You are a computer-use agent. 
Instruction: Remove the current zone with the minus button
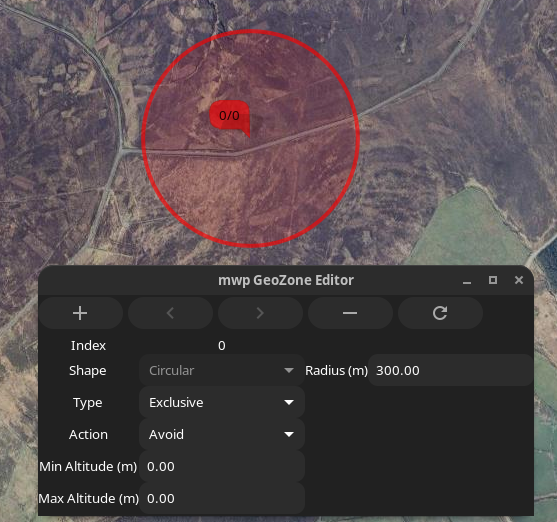click(x=350, y=313)
